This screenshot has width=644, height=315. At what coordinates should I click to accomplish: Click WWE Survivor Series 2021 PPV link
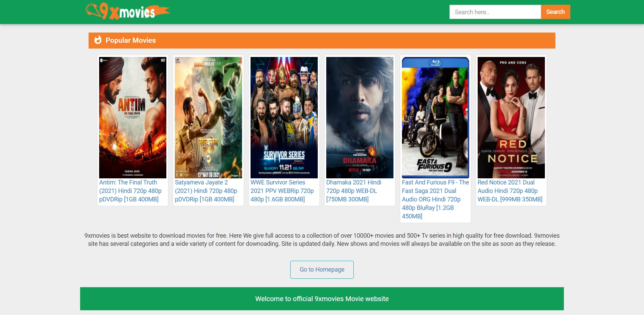pos(282,191)
